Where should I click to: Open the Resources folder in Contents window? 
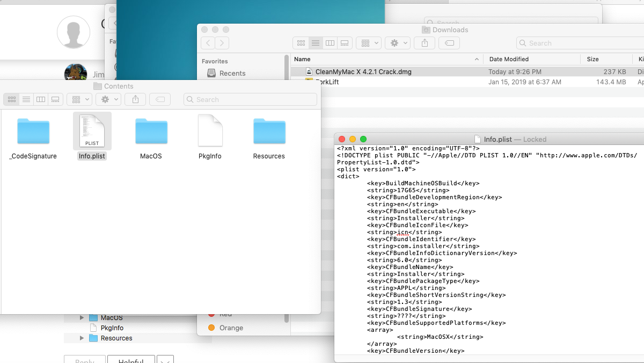point(269,132)
